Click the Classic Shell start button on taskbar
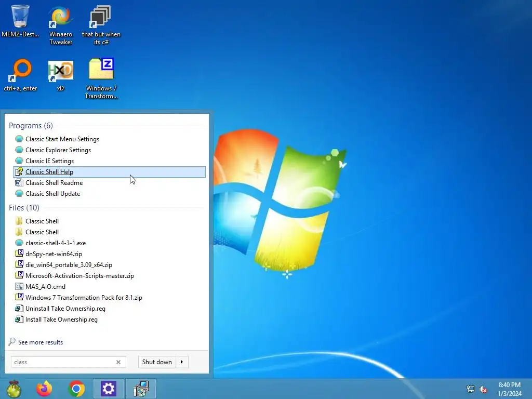 (14, 389)
